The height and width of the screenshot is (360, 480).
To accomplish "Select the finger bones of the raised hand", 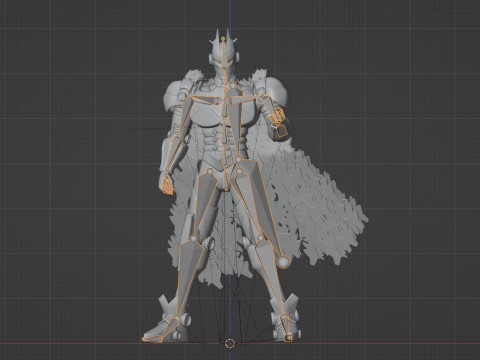I will tap(278, 115).
